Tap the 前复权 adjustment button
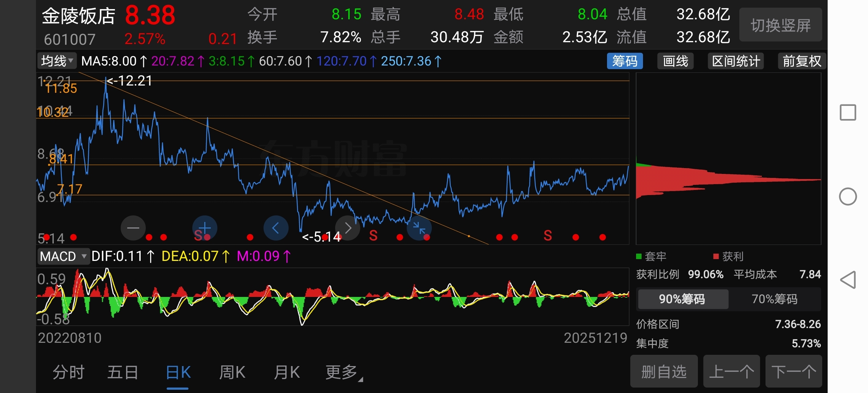Screen dimensions: 868x393 pos(801,61)
